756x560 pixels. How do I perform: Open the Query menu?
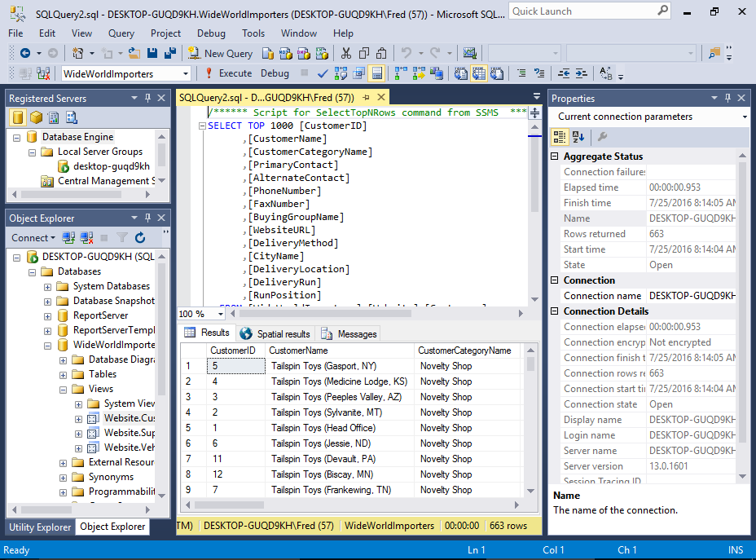[121, 33]
